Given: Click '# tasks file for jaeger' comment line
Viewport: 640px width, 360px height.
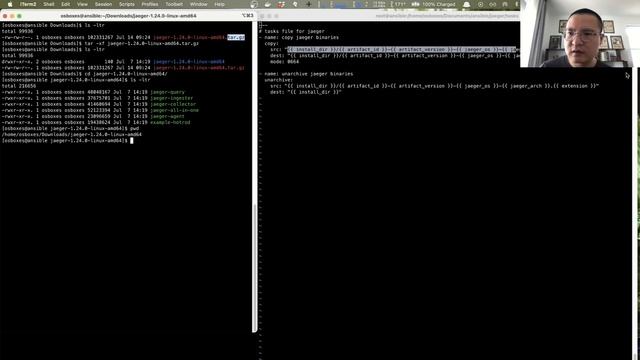Looking at the screenshot, I should (292, 31).
